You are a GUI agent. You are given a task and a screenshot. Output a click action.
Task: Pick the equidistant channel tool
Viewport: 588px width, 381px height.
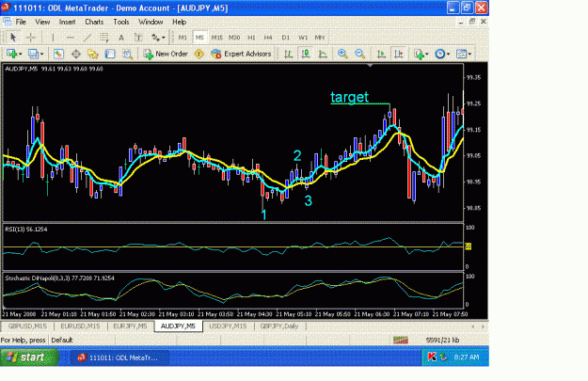pos(103,37)
